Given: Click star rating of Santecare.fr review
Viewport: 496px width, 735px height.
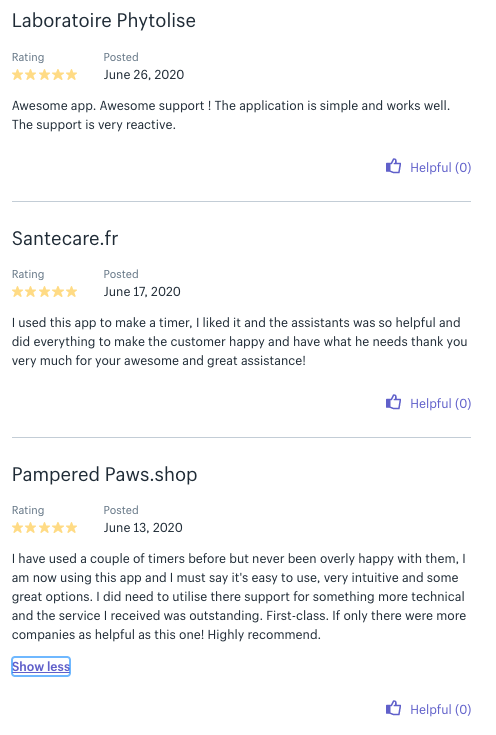Looking at the screenshot, I should (x=45, y=292).
